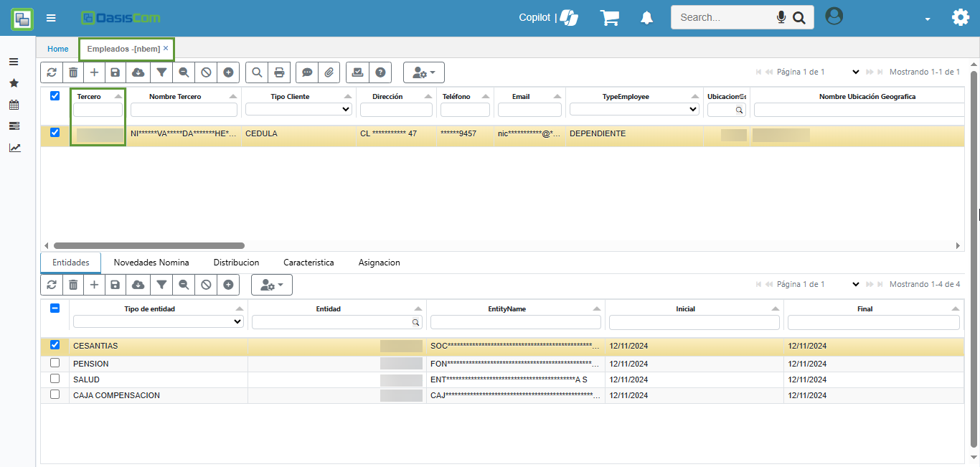Viewport: 980px width, 467px height.
Task: Check the PENSION row checkbox
Action: (55, 363)
